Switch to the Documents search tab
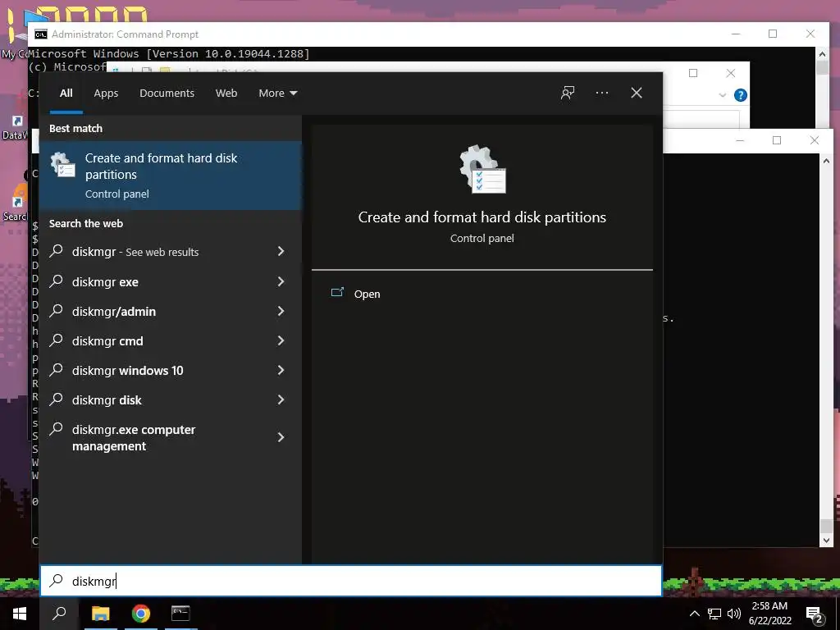 tap(167, 94)
